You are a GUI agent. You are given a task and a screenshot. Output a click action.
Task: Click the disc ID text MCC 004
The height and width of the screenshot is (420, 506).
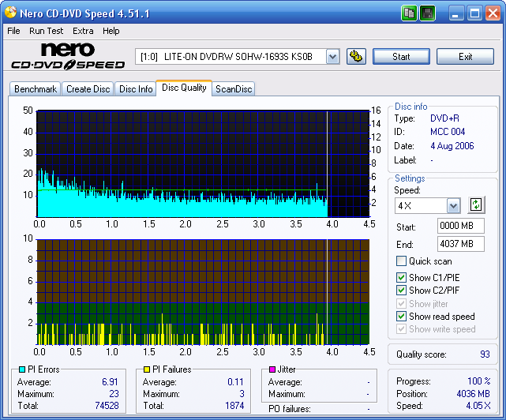pyautogui.click(x=448, y=132)
